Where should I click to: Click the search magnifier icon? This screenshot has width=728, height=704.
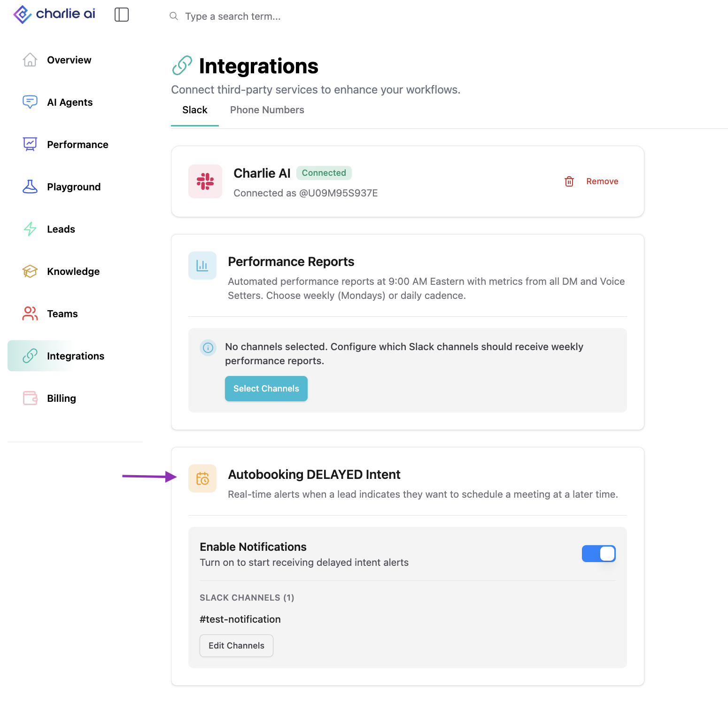tap(174, 16)
